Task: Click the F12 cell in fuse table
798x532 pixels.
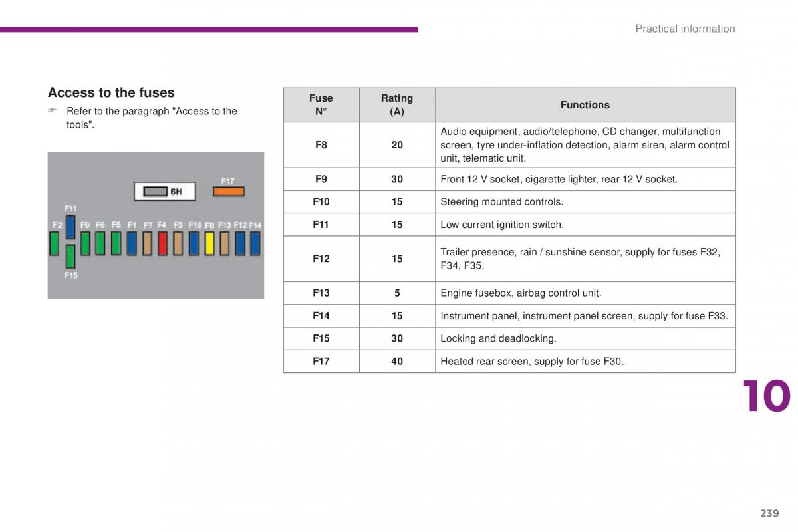Action: click(x=321, y=259)
